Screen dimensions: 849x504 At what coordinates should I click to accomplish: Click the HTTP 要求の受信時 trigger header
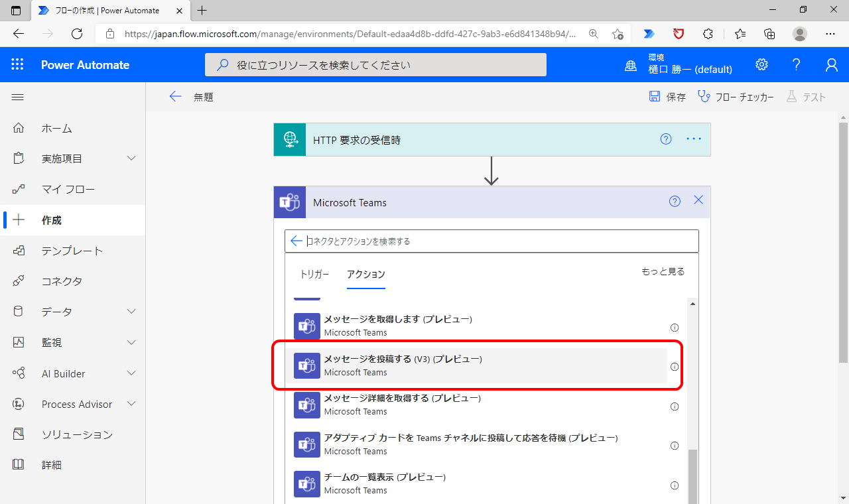[x=492, y=139]
